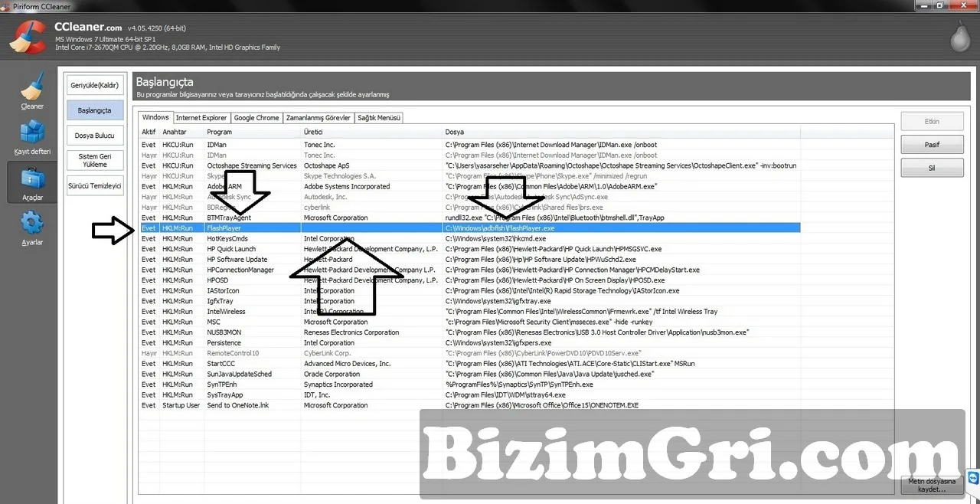Select the SunJavaUpdateSched entry
The image size is (980, 504).
coord(469,374)
